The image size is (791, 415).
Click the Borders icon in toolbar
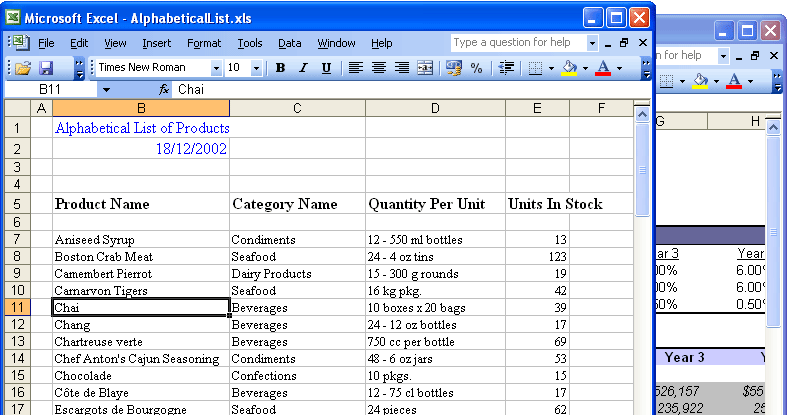pos(535,68)
